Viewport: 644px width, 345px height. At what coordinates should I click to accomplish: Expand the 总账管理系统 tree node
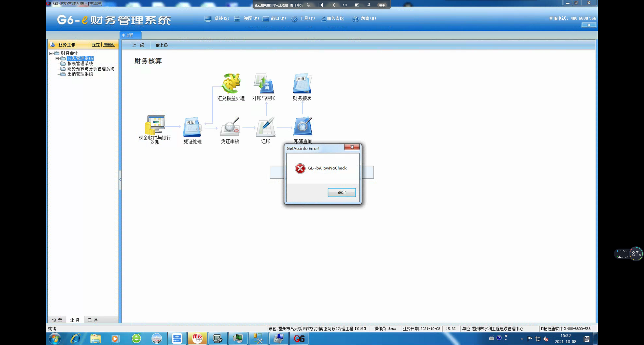coord(57,58)
